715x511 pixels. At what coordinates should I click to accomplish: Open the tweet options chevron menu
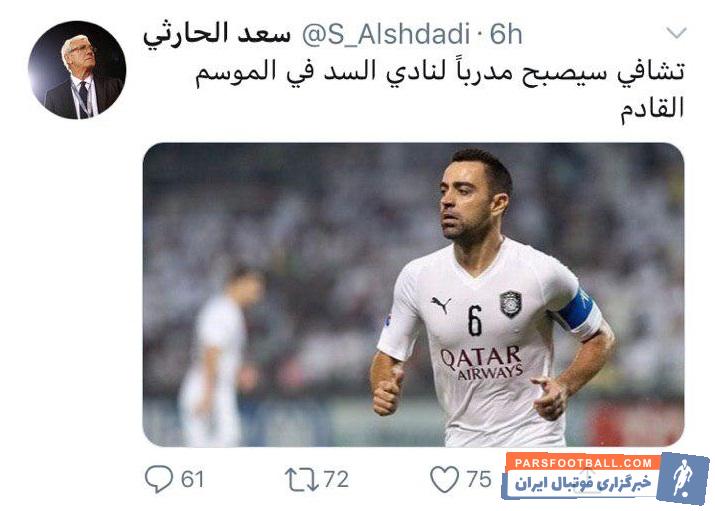click(676, 33)
